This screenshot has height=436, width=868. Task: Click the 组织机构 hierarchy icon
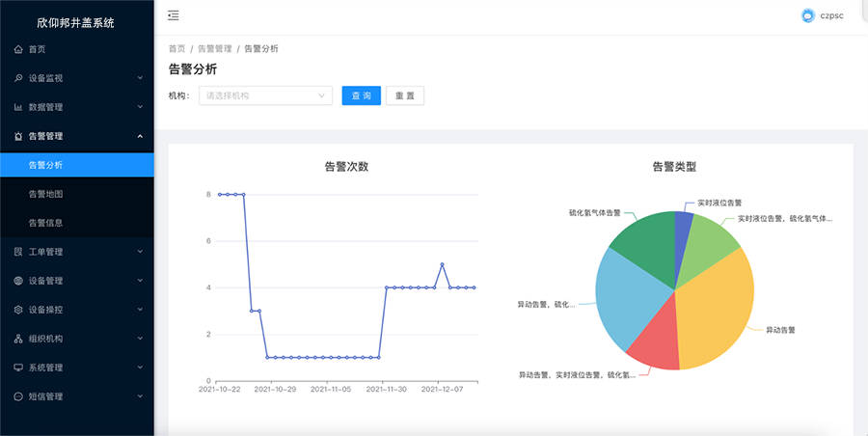pyautogui.click(x=19, y=339)
